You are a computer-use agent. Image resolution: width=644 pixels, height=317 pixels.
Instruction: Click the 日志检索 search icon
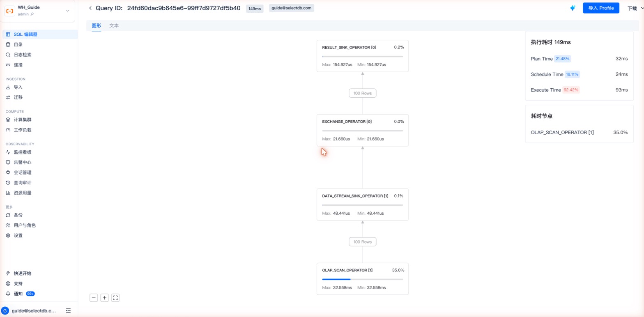(x=8, y=55)
